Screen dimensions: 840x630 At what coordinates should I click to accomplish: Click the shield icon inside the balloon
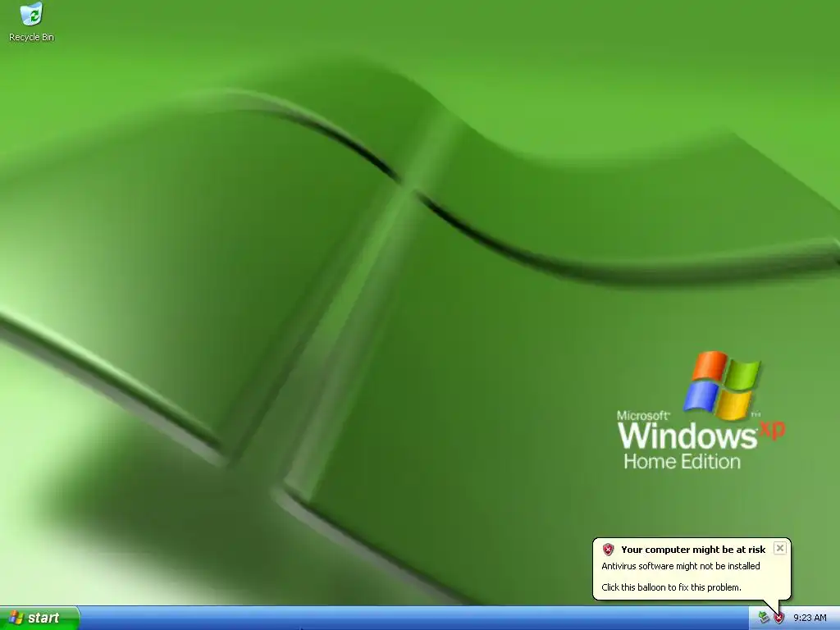608,550
